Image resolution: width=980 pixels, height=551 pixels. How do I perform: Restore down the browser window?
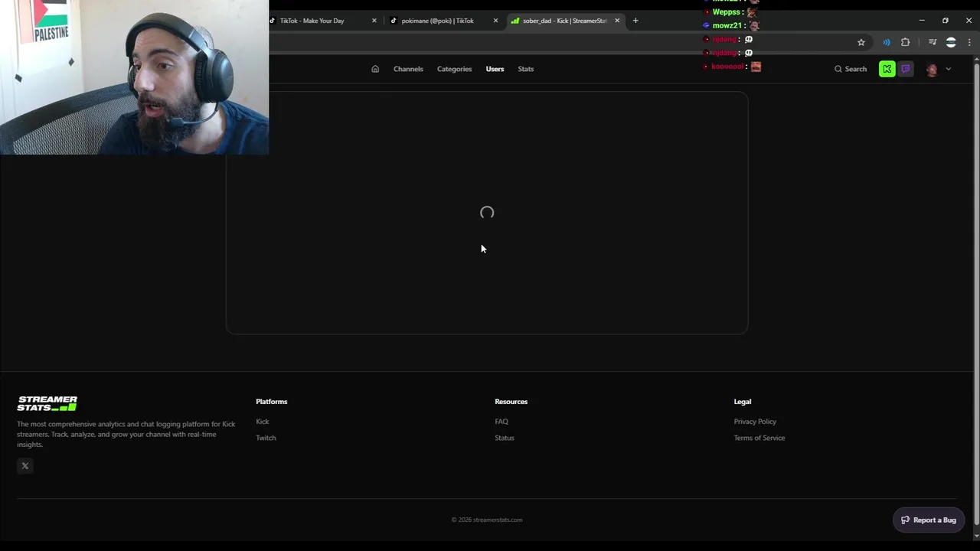(x=946, y=21)
